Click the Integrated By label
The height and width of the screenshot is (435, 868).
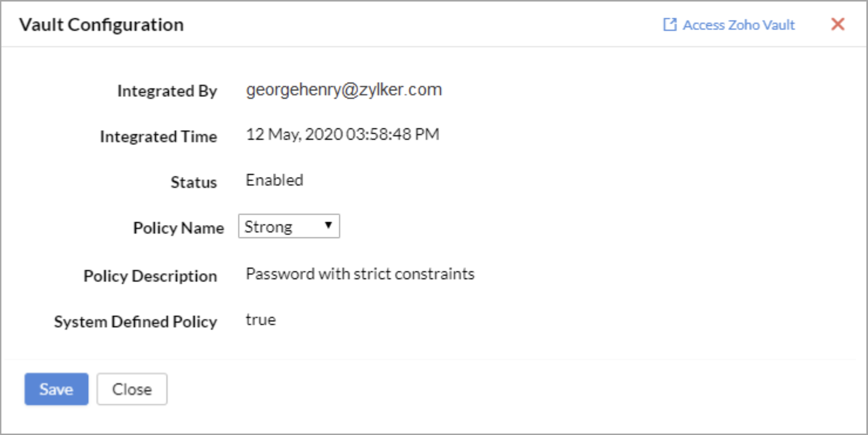tap(167, 91)
